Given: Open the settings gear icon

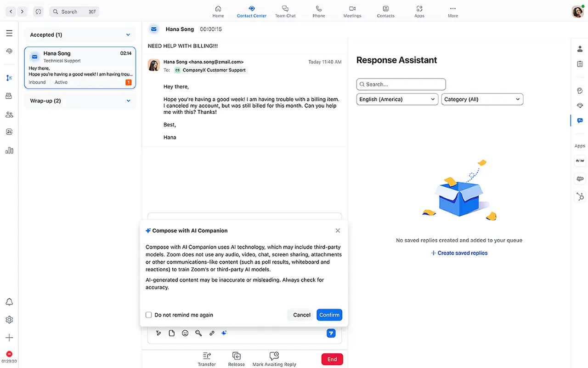Looking at the screenshot, I should pyautogui.click(x=9, y=320).
